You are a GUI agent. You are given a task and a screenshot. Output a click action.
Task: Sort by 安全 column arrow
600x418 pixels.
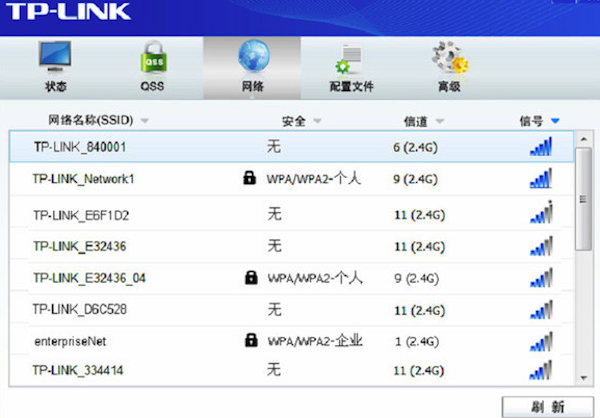[317, 121]
